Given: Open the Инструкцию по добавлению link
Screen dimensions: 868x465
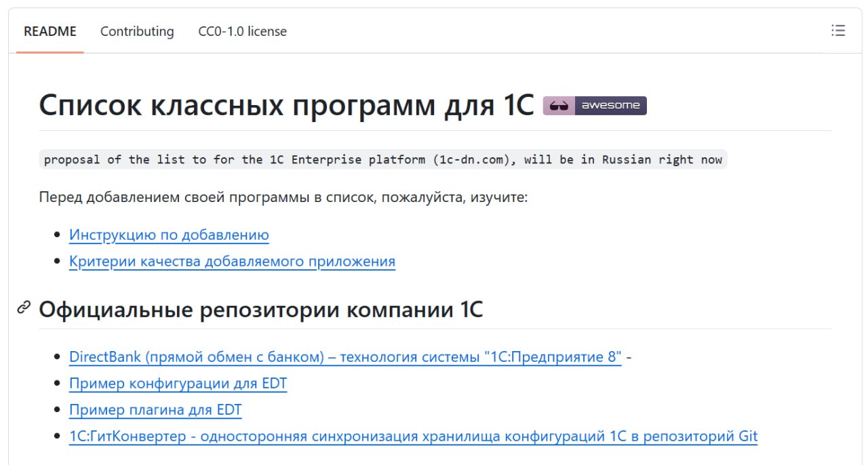Looking at the screenshot, I should pyautogui.click(x=169, y=235).
